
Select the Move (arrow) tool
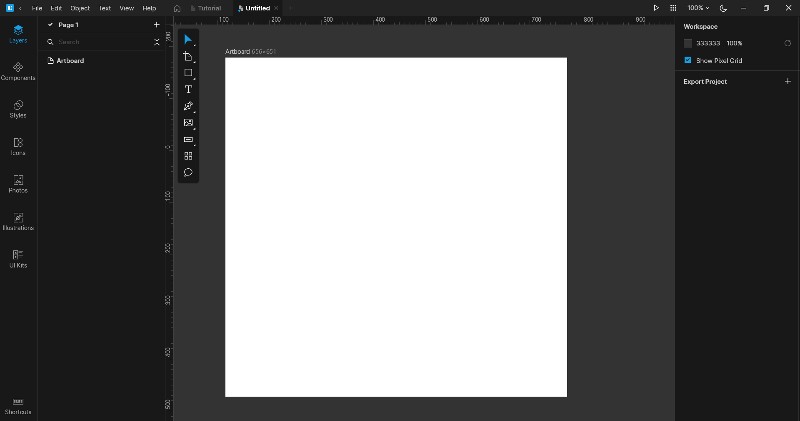coord(188,40)
